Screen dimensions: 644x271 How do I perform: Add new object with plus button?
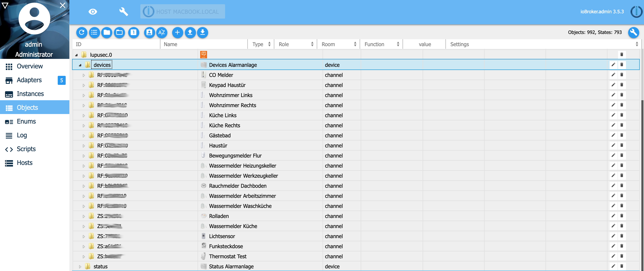(x=177, y=32)
